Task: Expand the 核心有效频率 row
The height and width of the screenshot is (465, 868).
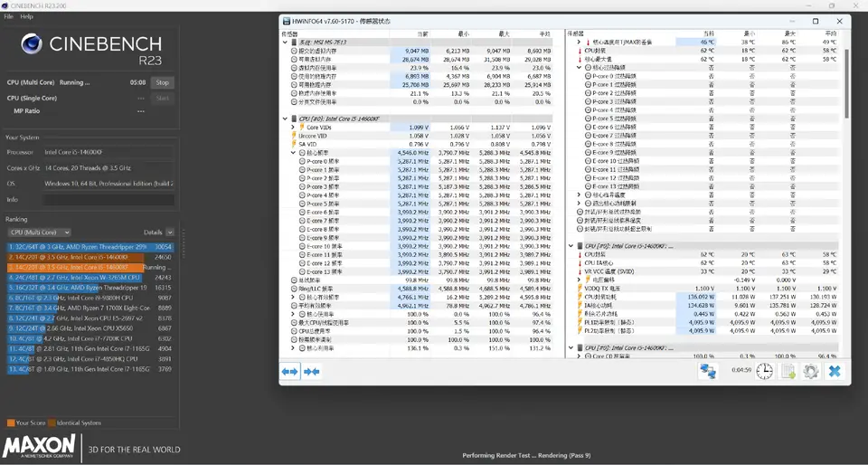Action: pos(293,298)
